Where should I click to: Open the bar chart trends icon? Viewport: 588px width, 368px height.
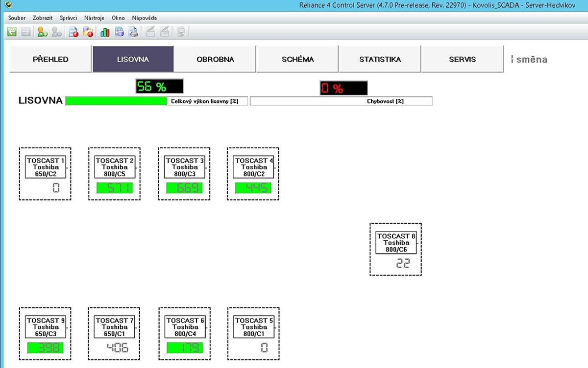[x=105, y=32]
